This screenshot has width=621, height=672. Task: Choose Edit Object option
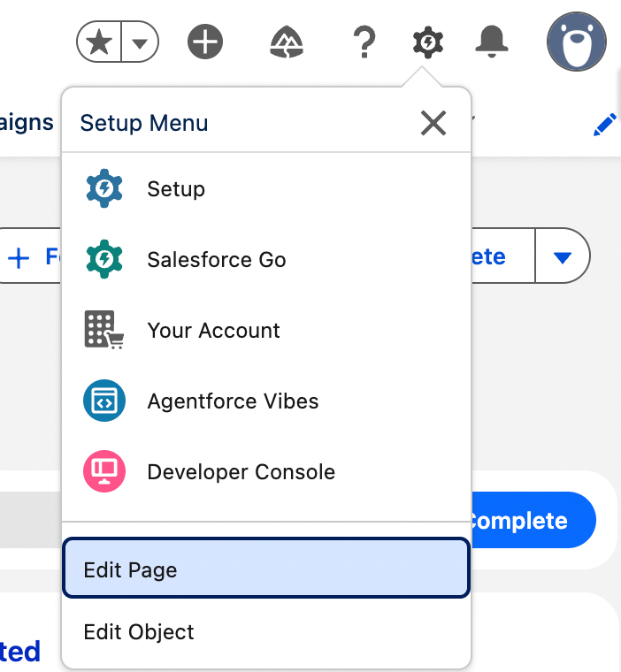coord(139,632)
